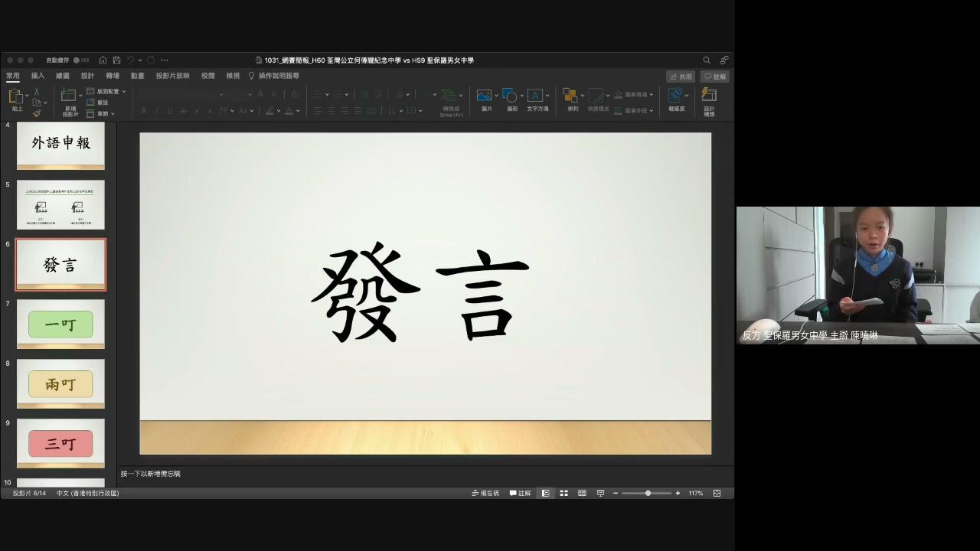Open Quick Styles (快速樣式)
The width and height of the screenshot is (980, 551).
coord(596,96)
